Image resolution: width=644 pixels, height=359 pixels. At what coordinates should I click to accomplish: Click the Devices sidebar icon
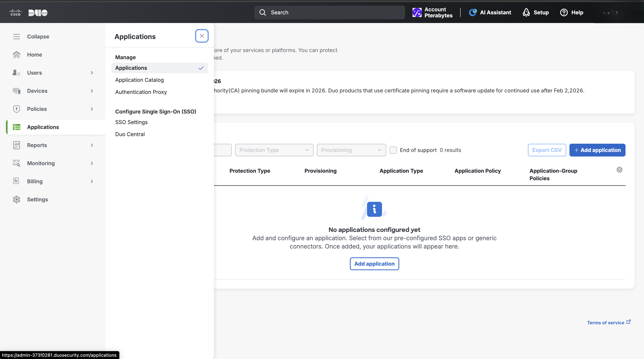pyautogui.click(x=17, y=91)
